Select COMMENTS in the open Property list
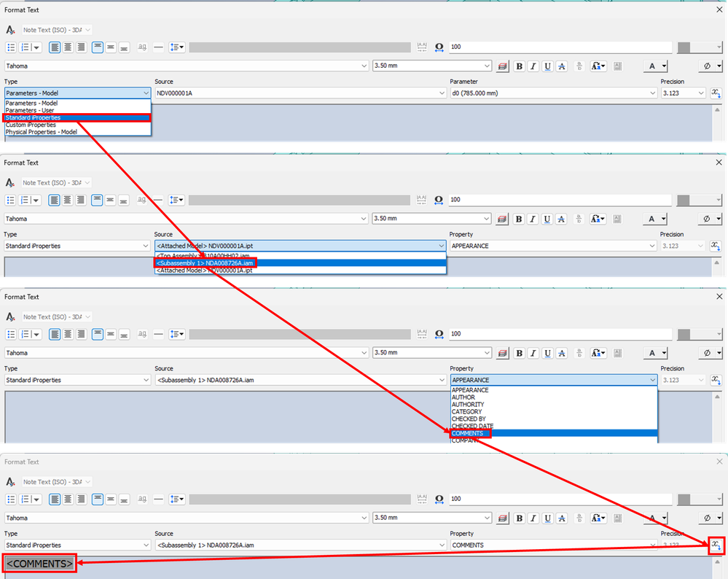728x579 pixels. coord(554,433)
